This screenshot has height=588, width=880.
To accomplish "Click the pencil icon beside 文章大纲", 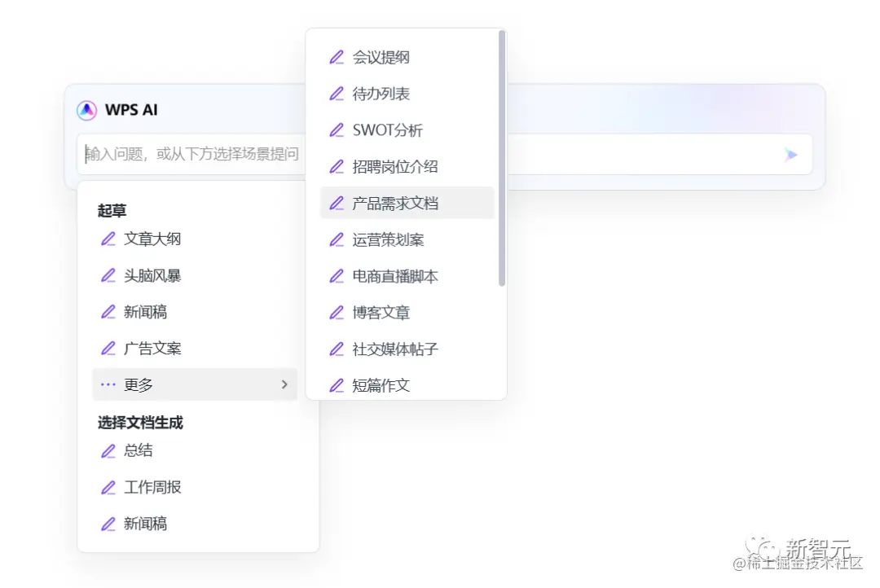I will click(x=108, y=239).
